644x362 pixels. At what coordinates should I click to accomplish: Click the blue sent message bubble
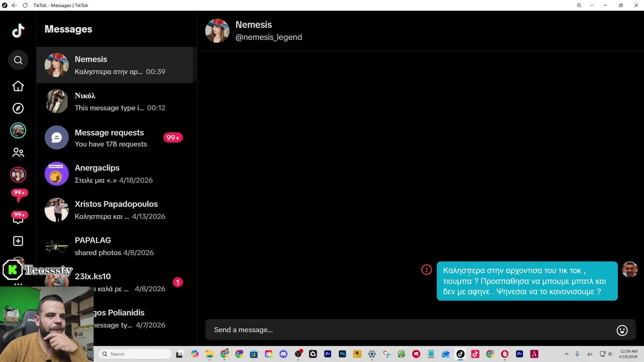527,281
